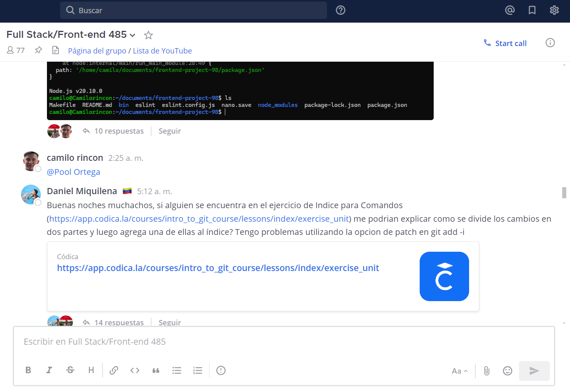Favorite the channel with the star icon
Screen dimensions: 570x392
click(x=148, y=35)
